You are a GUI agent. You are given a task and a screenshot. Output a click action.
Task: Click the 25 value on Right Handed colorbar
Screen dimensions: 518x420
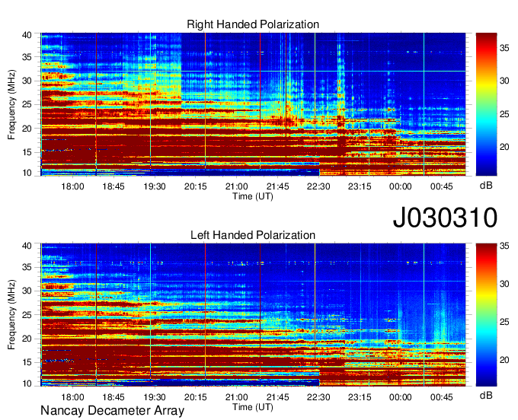tap(504, 114)
